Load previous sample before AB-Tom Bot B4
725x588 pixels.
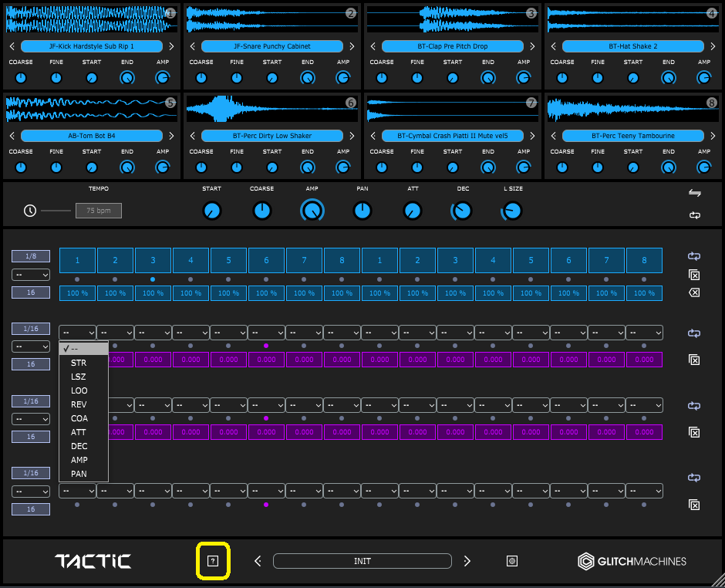12,136
